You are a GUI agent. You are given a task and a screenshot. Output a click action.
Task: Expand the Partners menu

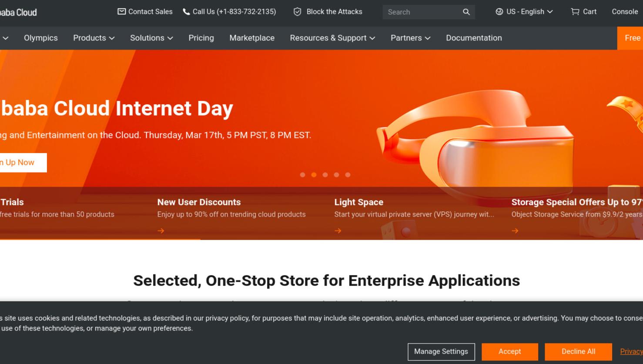[x=410, y=38]
